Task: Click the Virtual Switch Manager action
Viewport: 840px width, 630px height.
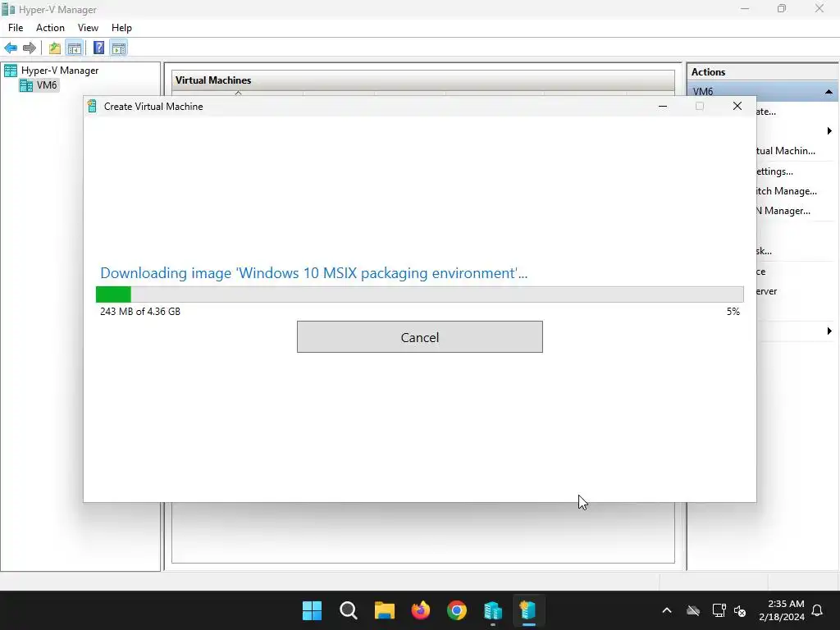Action: 787,190
